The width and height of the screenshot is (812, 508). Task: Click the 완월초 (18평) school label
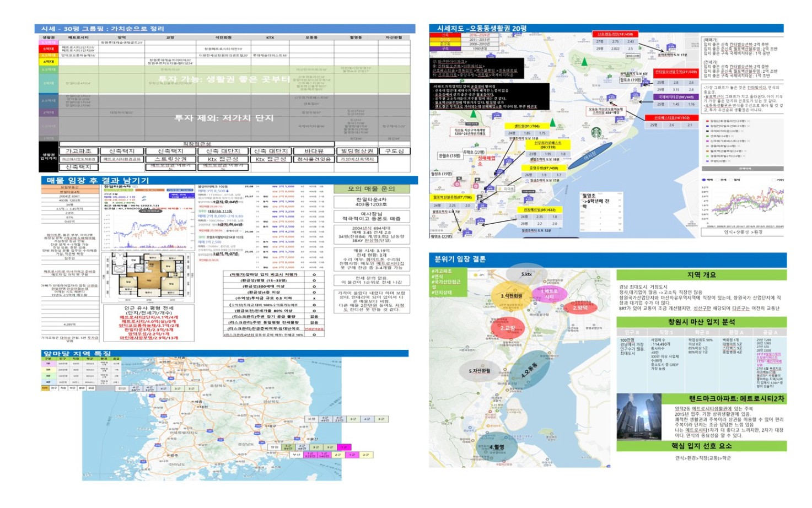click(450, 156)
